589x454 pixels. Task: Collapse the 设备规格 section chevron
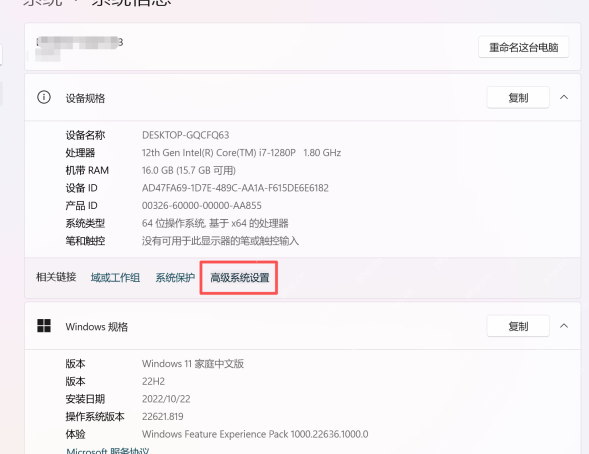tap(564, 97)
